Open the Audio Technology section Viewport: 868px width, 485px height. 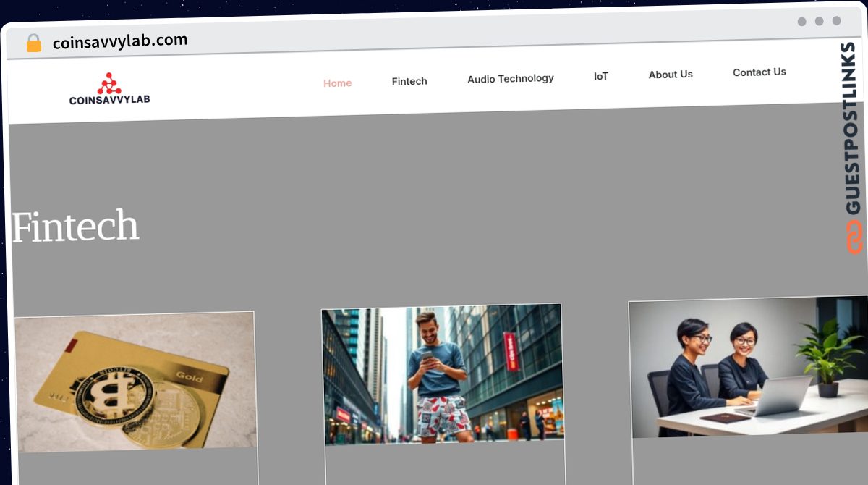point(511,78)
